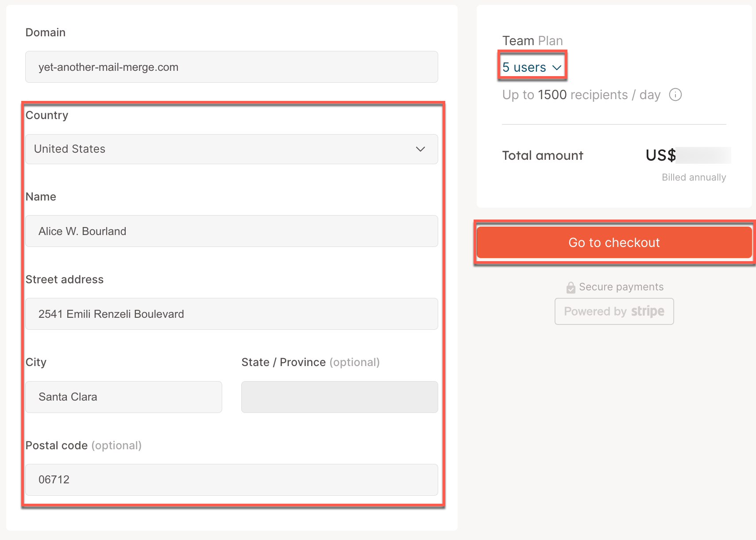Focus the empty State / Province input
The image size is (756, 540).
[339, 397]
